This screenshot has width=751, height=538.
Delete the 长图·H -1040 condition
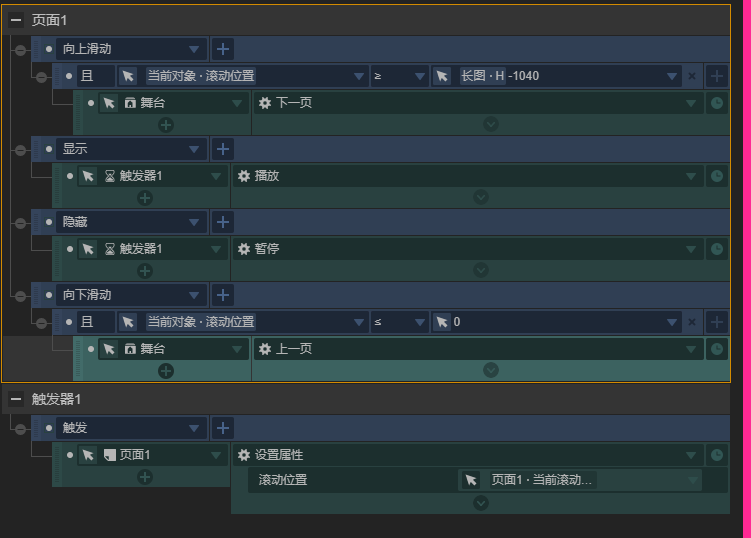click(692, 76)
